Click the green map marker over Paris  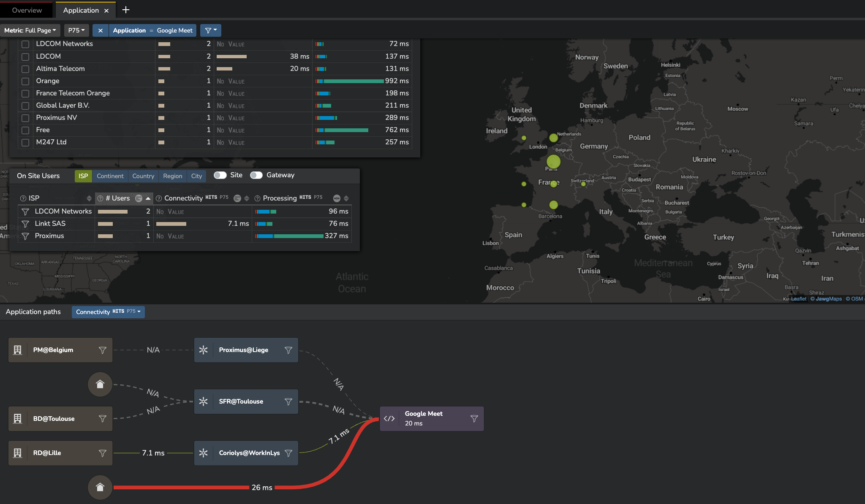pos(554,162)
